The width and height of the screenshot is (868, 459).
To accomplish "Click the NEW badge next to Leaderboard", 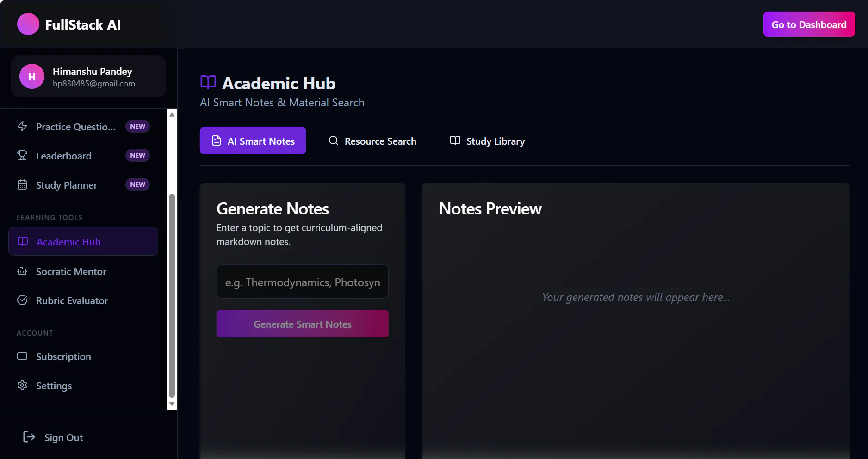I will (x=137, y=155).
